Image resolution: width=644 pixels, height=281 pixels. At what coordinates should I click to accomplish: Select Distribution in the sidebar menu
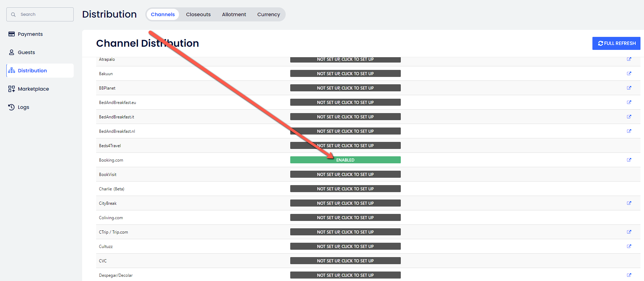click(x=32, y=71)
